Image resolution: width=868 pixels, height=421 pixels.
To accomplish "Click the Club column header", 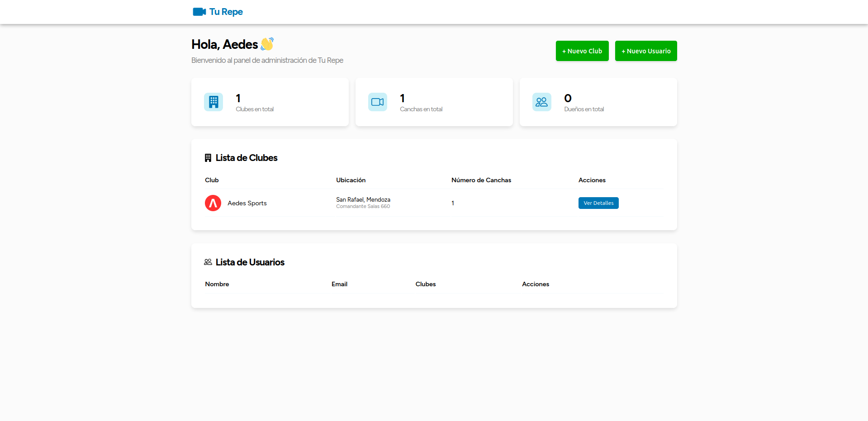I will (x=212, y=180).
